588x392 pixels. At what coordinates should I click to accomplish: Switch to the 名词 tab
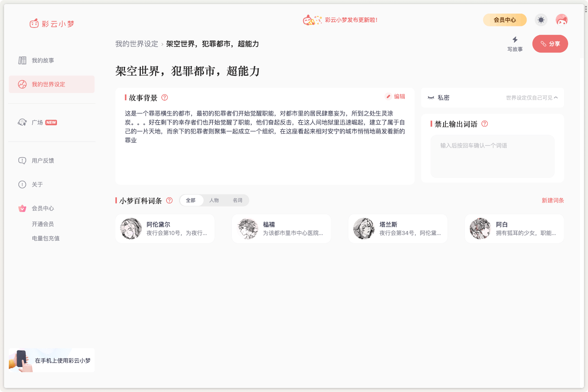pyautogui.click(x=238, y=200)
